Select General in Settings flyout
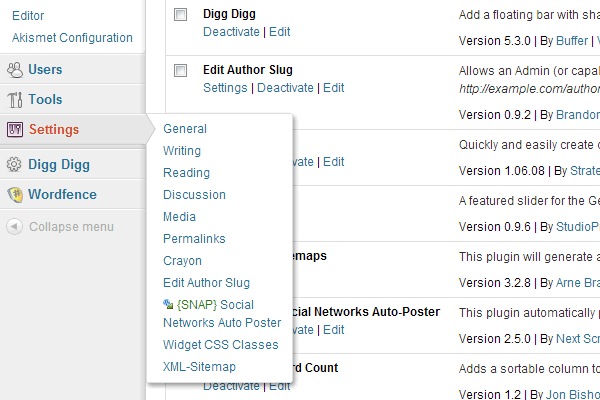The image size is (600, 400). click(185, 129)
